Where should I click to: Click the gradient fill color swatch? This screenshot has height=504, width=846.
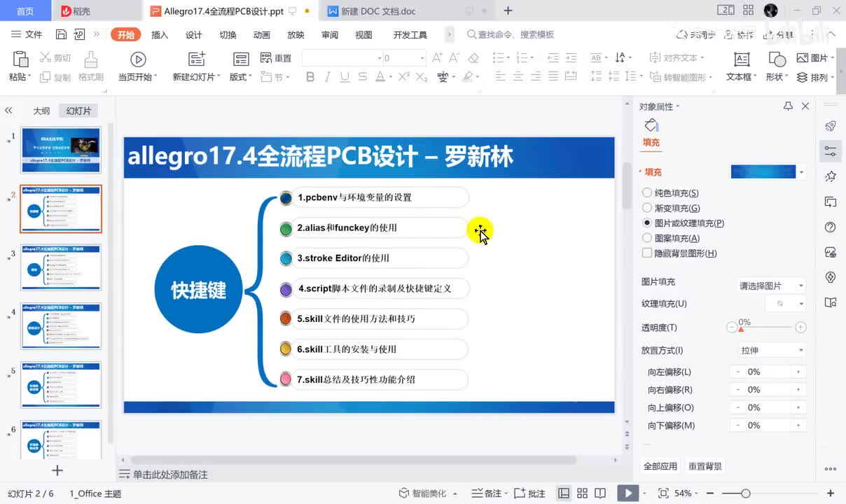pyautogui.click(x=763, y=172)
